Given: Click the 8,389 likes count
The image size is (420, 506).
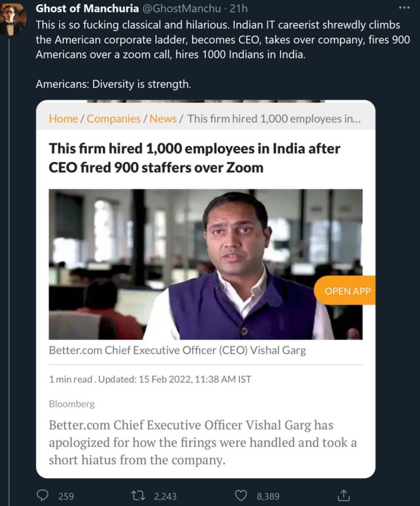Looking at the screenshot, I should [x=268, y=496].
